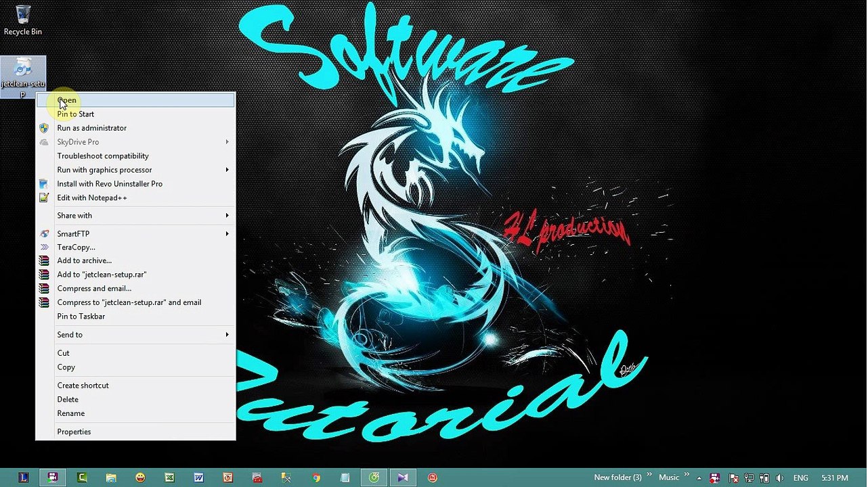This screenshot has width=868, height=487.
Task: Select Compress to "jetclean-setup.rar" and email
Action: 135,302
